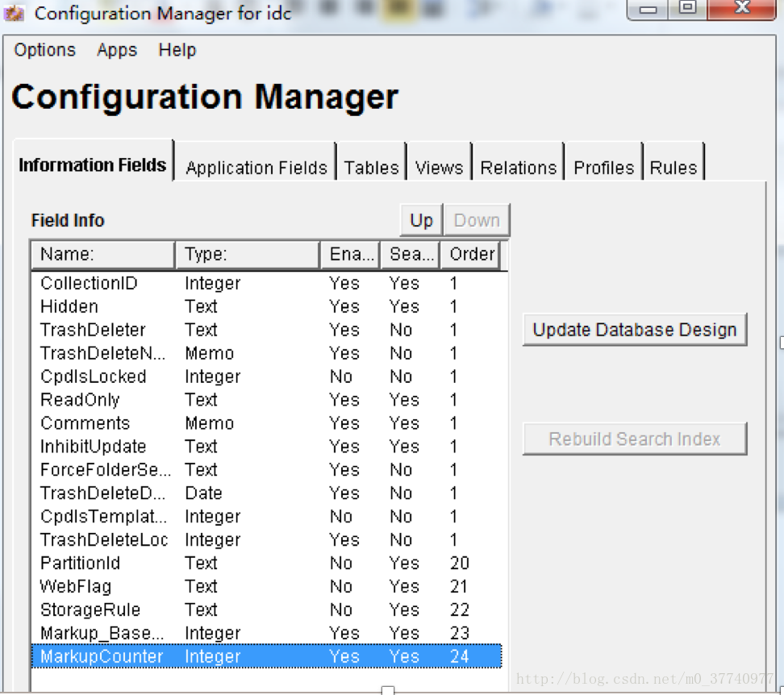Click the Down button

tap(477, 219)
